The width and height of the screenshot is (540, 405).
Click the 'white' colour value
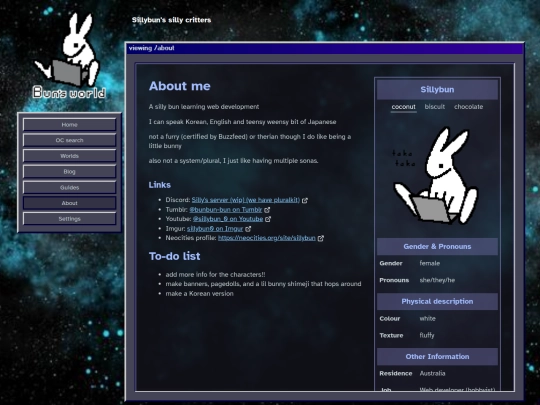pos(427,319)
